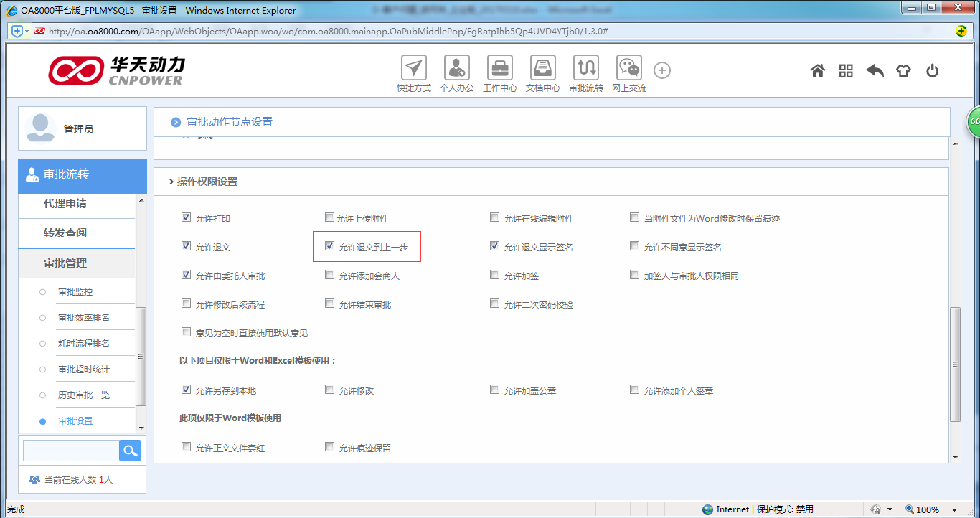Check 允许正文文件套红 checkbox
The image size is (980, 518).
pos(187,447)
